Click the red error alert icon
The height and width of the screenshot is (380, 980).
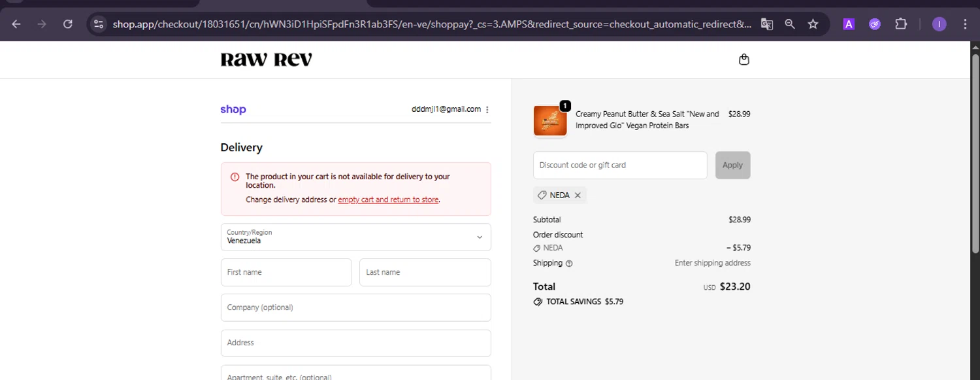click(235, 177)
